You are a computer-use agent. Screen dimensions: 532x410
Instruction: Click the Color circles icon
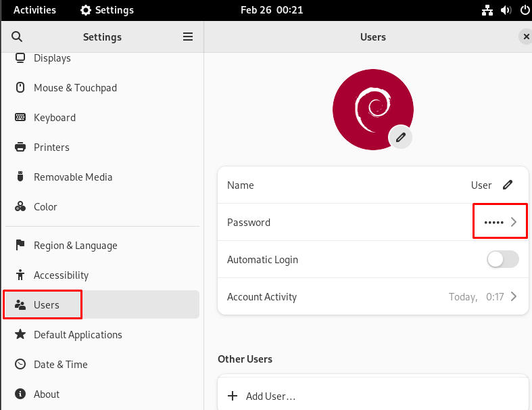(x=20, y=206)
